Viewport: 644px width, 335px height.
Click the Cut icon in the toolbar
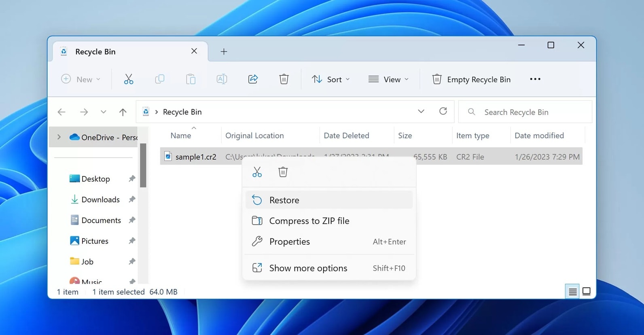pos(129,79)
